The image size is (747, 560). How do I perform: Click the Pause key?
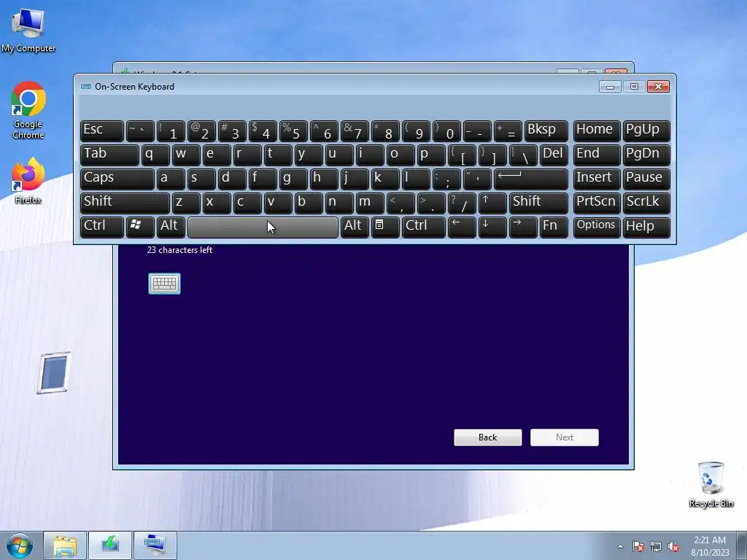pos(646,179)
